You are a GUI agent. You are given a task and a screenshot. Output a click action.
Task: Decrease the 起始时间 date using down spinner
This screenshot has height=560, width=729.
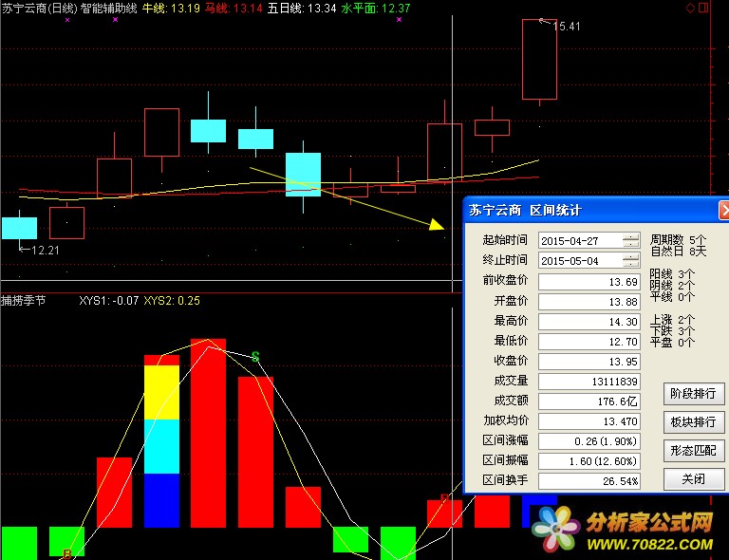click(x=631, y=245)
